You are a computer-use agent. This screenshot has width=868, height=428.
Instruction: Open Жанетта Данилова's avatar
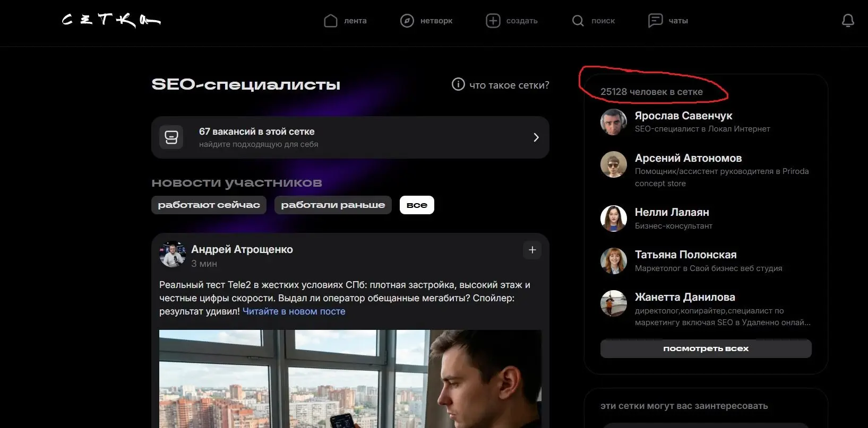coord(614,303)
